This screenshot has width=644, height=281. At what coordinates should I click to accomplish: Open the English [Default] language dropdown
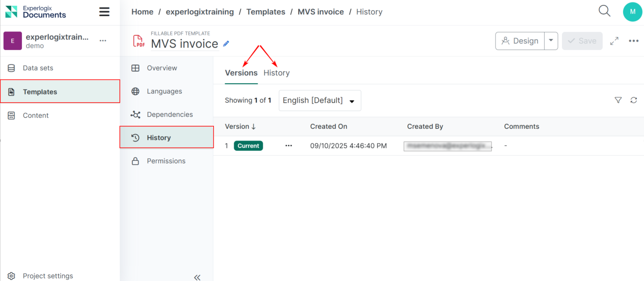click(320, 101)
